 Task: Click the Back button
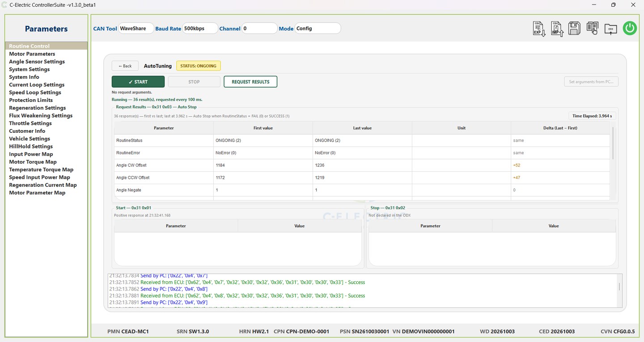click(x=125, y=66)
